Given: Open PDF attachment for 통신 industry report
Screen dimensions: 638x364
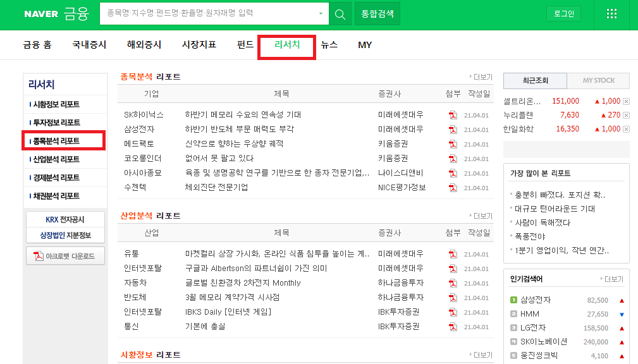Looking at the screenshot, I should 453,327.
